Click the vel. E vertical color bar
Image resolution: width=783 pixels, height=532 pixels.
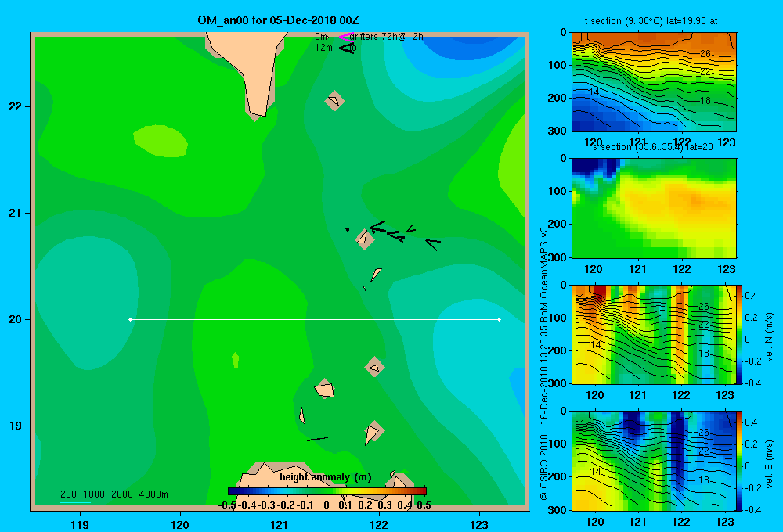[x=739, y=461]
